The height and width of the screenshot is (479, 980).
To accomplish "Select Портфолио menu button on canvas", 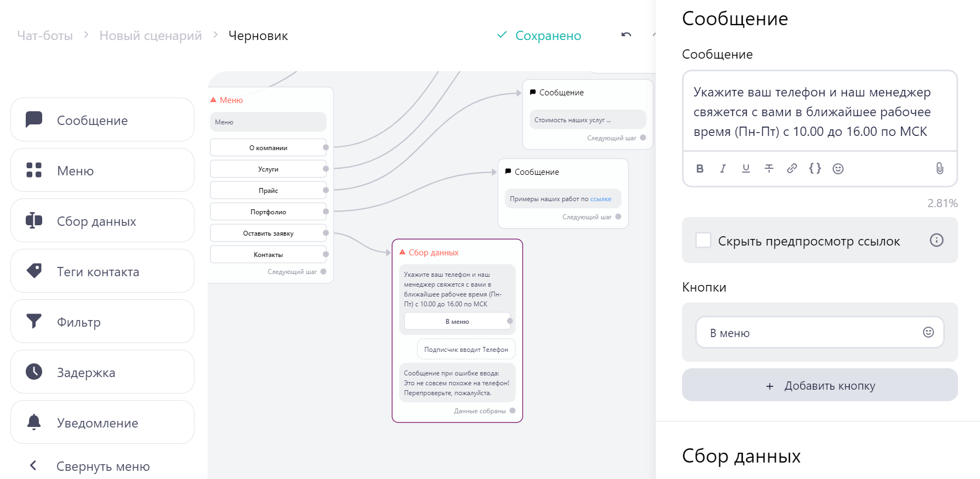I will 268,212.
